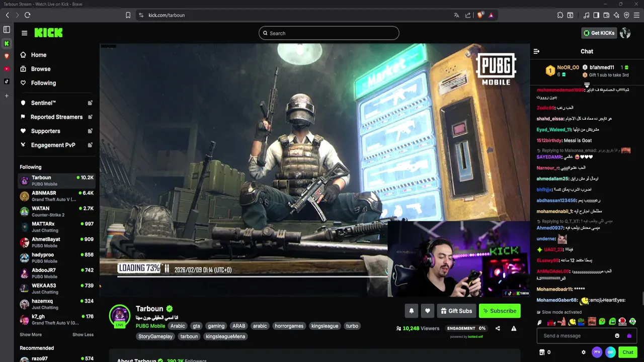Open browser extensions puzzle icon
Image resolution: width=644 pixels, height=362 pixels.
560,15
